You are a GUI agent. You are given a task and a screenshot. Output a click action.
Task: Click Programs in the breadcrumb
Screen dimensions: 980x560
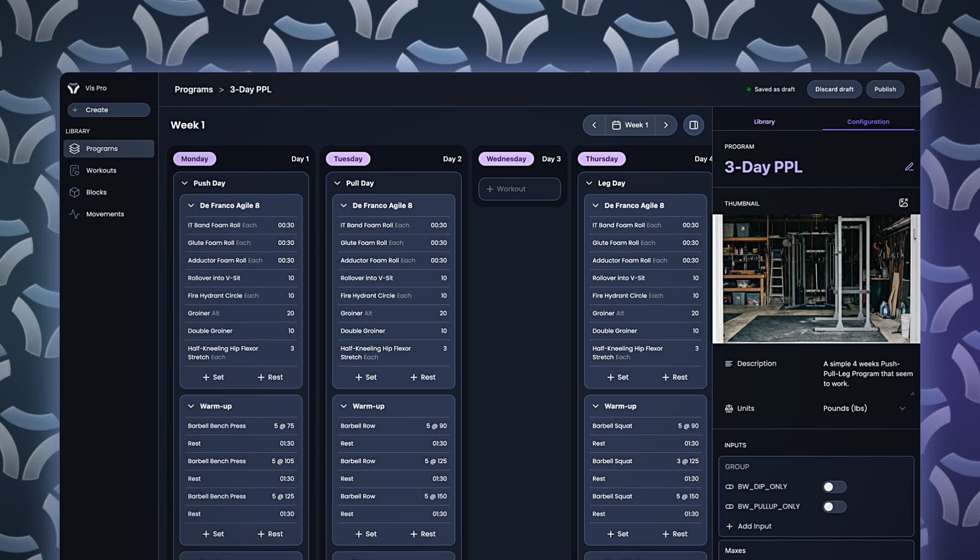[x=194, y=89]
